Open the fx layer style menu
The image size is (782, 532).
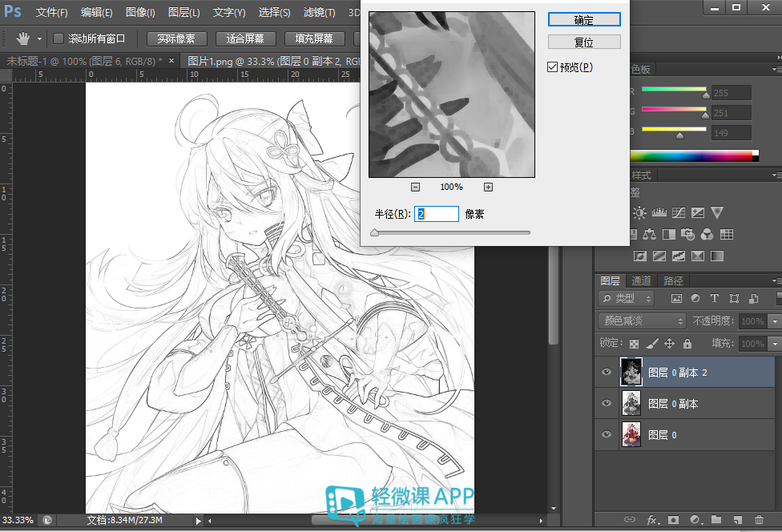click(653, 519)
